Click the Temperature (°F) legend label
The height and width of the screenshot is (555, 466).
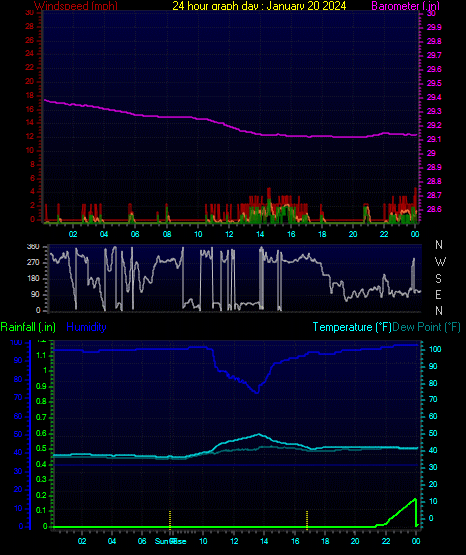352,327
